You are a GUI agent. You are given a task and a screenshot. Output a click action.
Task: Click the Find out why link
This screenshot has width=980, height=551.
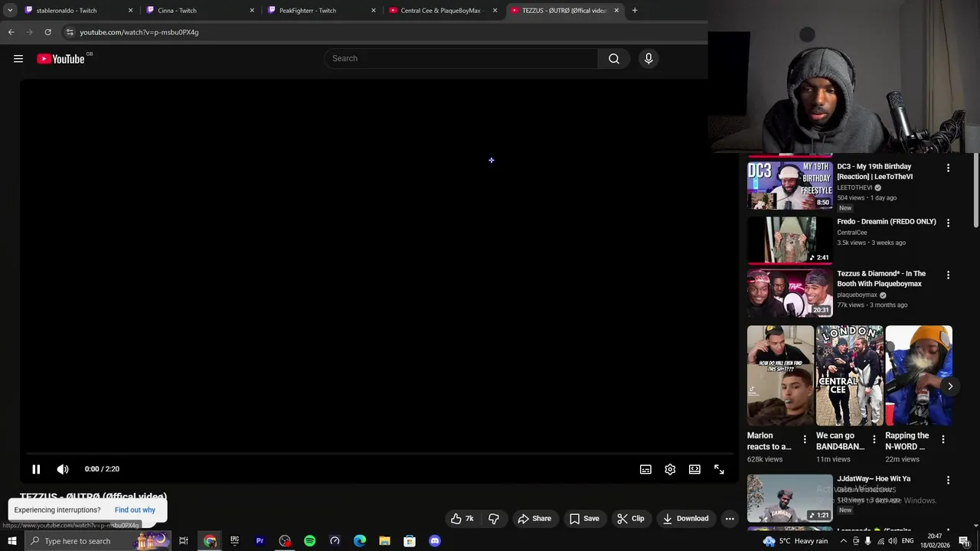(x=135, y=510)
